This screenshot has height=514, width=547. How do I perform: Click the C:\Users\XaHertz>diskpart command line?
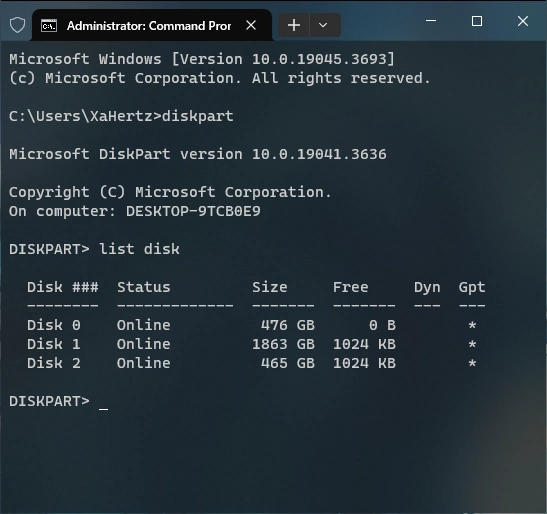coord(121,116)
